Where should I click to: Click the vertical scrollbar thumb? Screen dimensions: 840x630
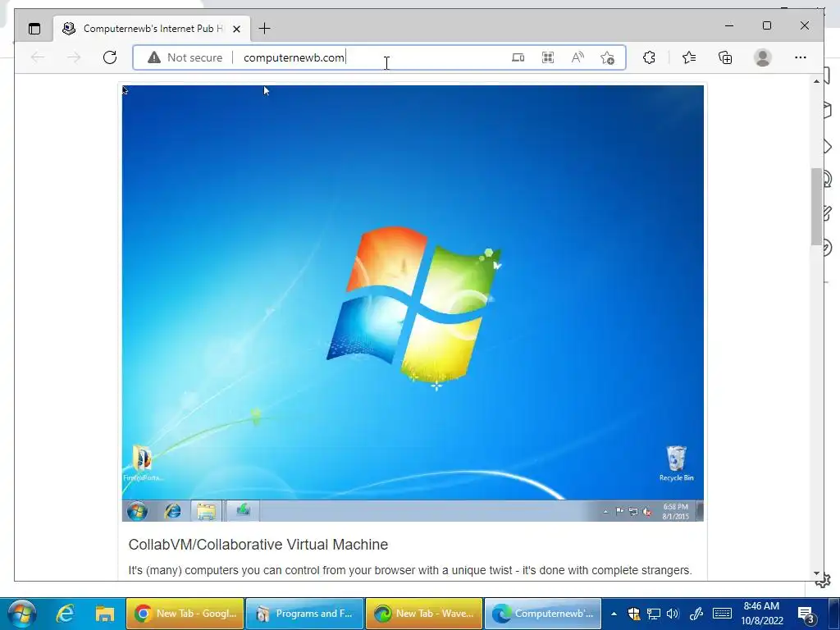pyautogui.click(x=816, y=206)
